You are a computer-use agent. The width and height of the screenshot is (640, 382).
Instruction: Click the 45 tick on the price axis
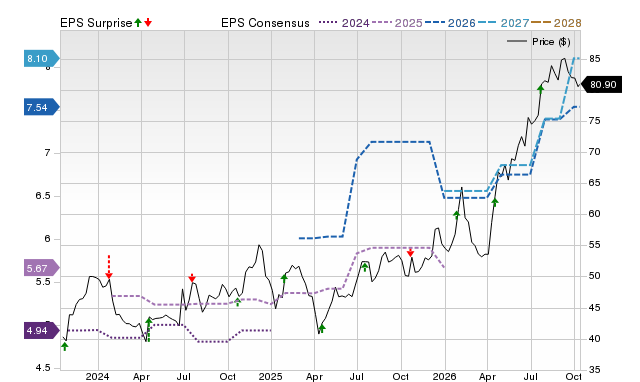coord(595,307)
